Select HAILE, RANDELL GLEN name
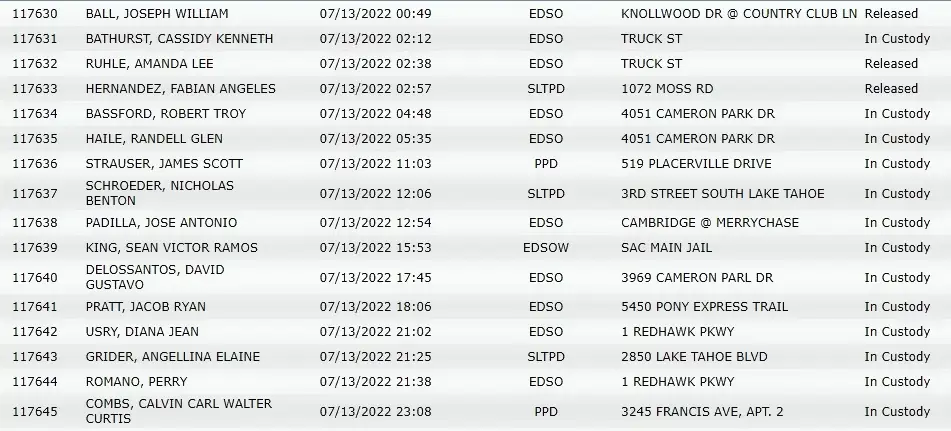 pos(154,139)
